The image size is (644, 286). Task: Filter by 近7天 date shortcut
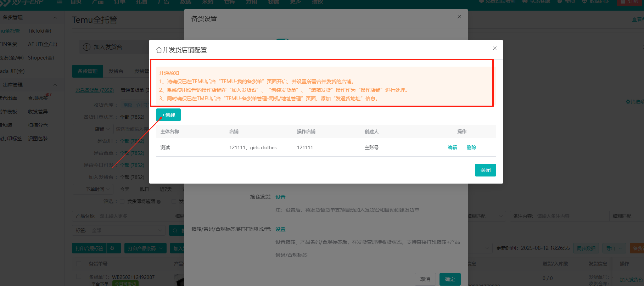[x=166, y=189]
